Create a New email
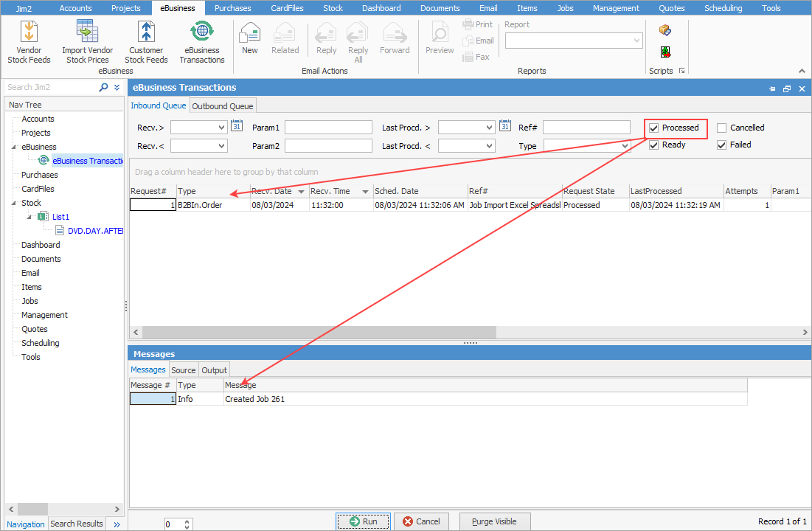Image resolution: width=812 pixels, height=531 pixels. pyautogui.click(x=250, y=38)
